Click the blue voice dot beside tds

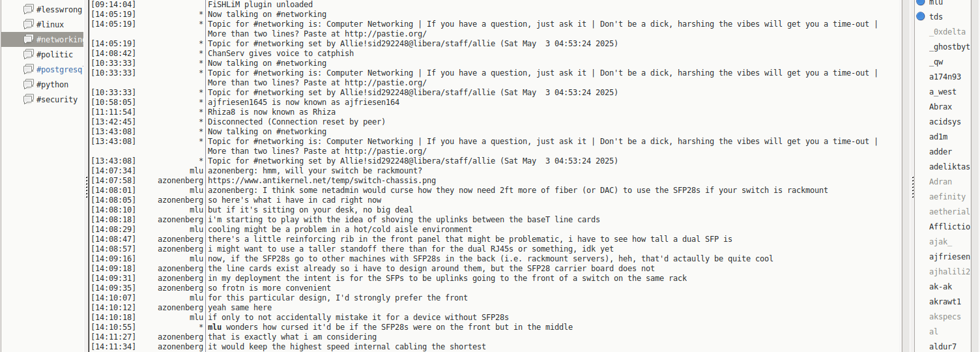pos(921,16)
